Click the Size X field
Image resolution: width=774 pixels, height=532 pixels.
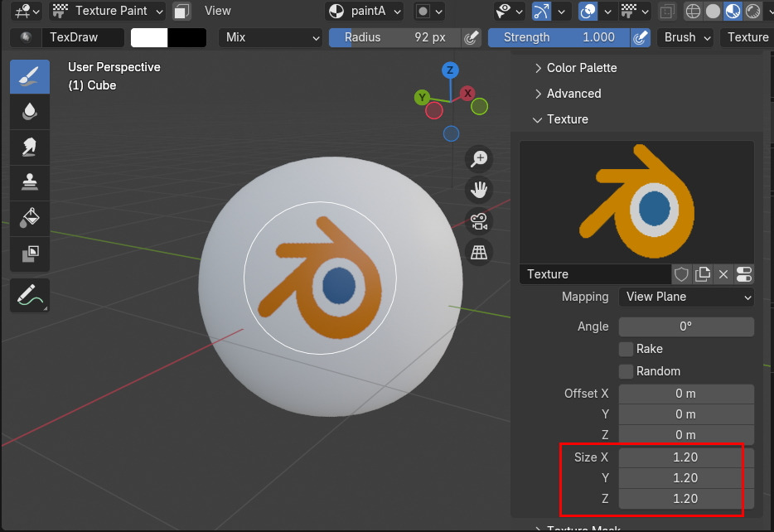[686, 457]
